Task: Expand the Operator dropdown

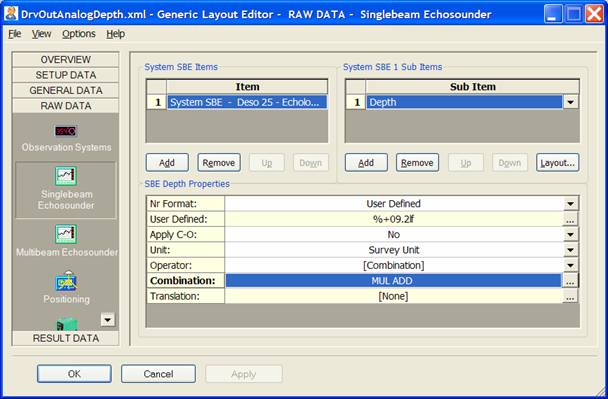Action: coord(570,266)
